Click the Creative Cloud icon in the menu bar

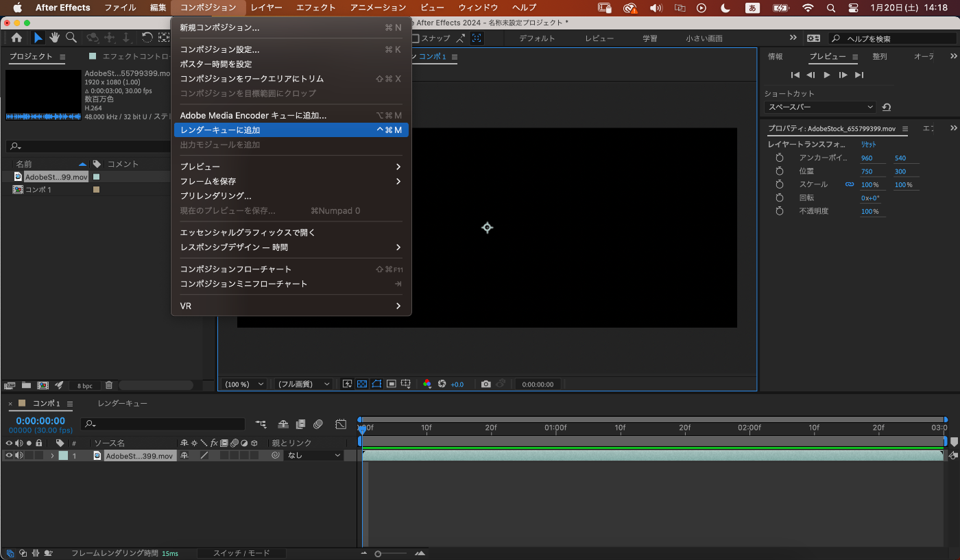[629, 8]
